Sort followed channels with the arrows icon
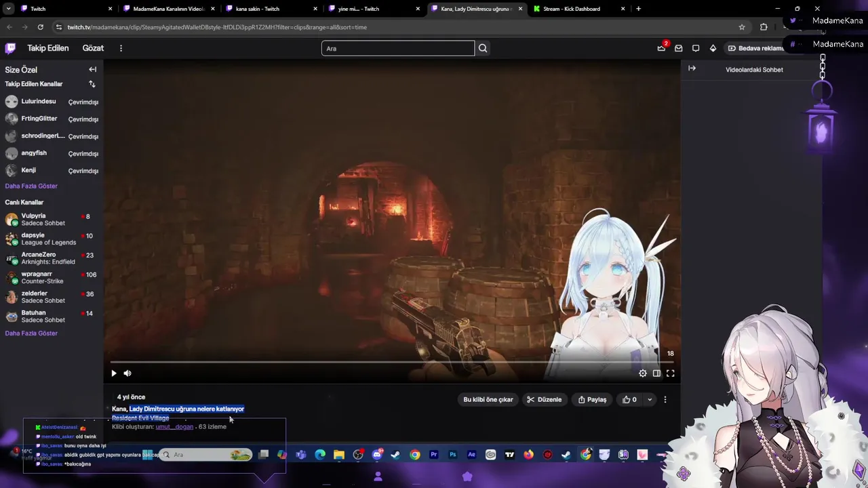The width and height of the screenshot is (868, 488). pyautogui.click(x=92, y=84)
